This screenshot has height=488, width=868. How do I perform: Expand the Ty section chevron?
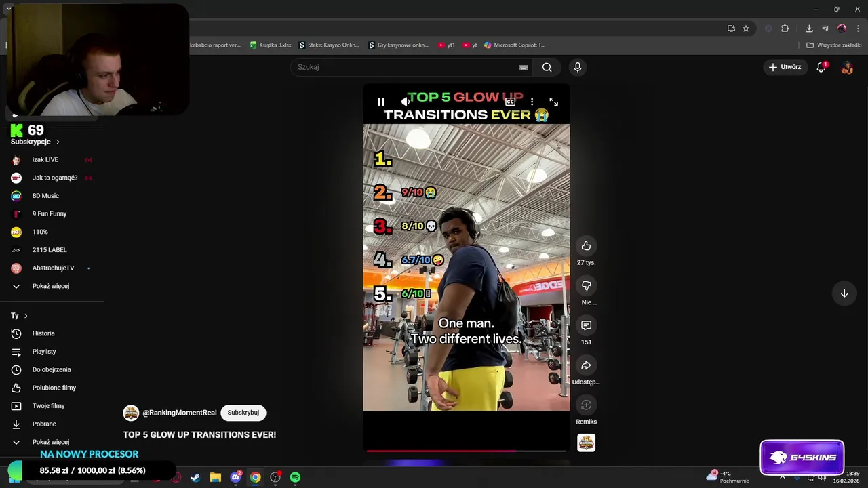[x=26, y=316]
